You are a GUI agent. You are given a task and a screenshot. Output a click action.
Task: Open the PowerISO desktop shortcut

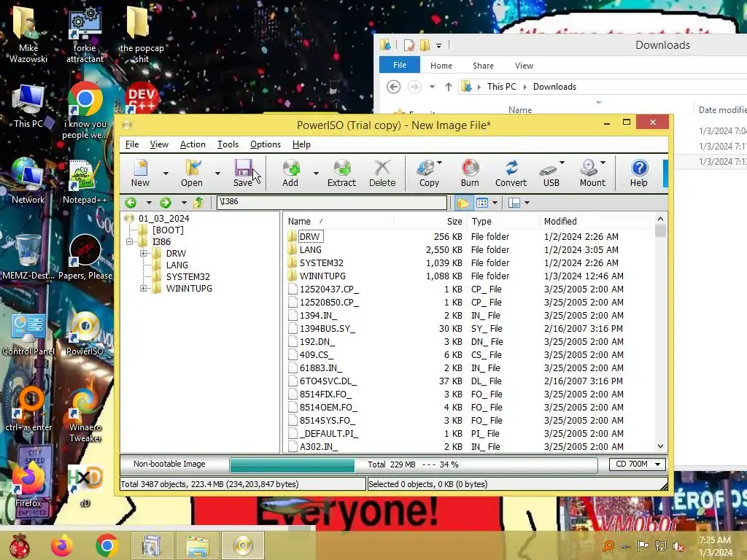point(85,333)
